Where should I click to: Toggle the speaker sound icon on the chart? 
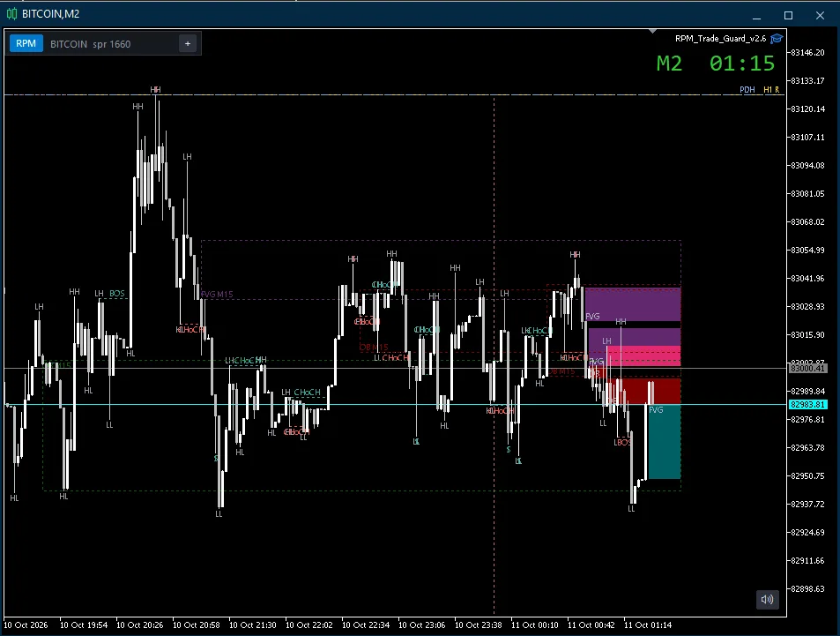[767, 599]
